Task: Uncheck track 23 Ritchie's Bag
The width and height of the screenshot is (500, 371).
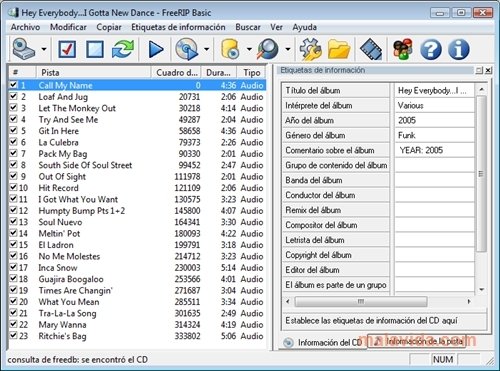Action: coord(13,335)
